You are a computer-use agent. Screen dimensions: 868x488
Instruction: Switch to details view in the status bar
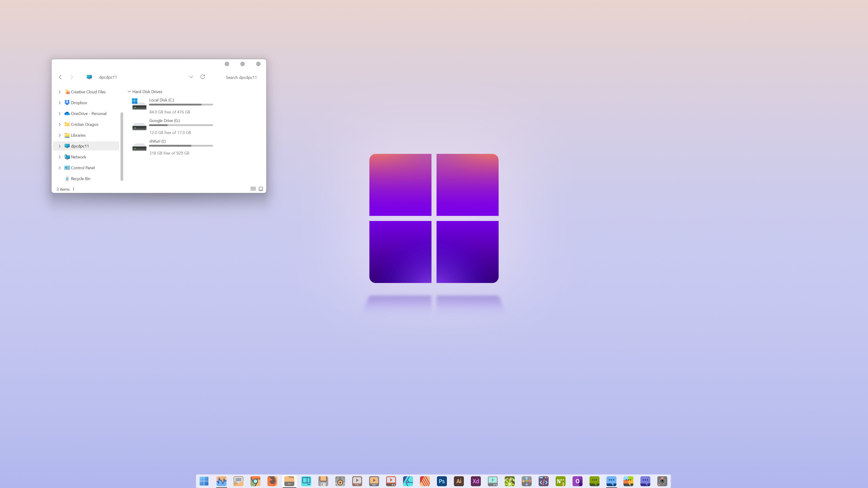pos(253,189)
